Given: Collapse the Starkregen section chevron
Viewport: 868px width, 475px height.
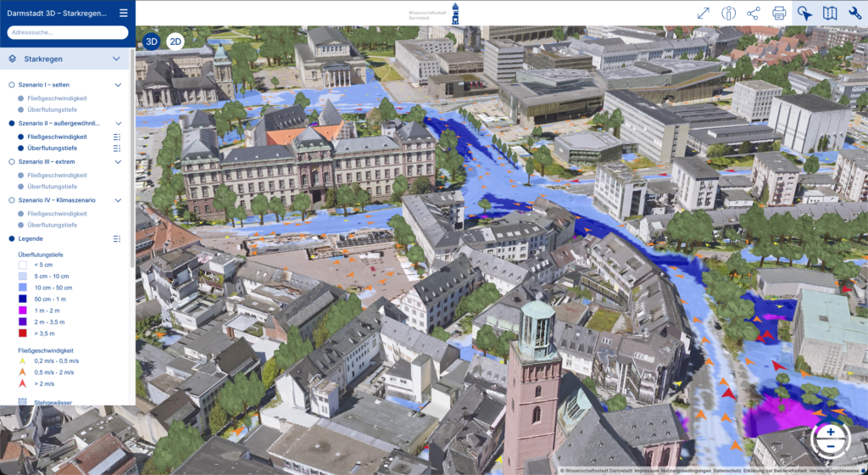Looking at the screenshot, I should (117, 59).
